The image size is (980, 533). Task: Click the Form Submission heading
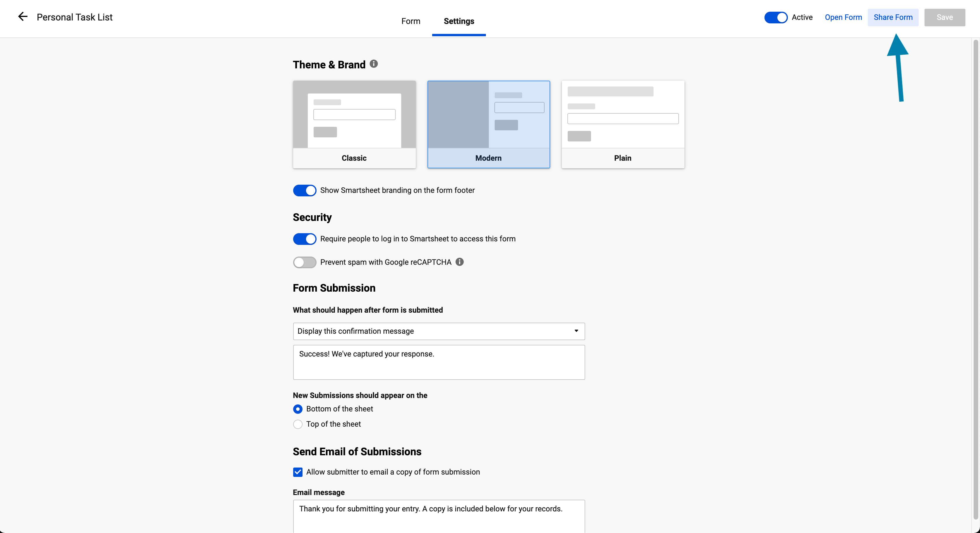coord(334,288)
